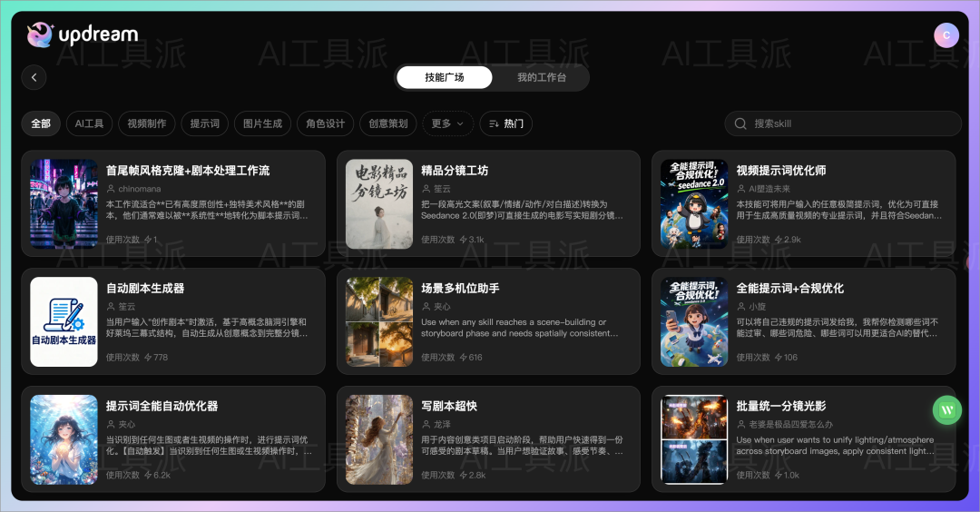This screenshot has width=980, height=512.
Task: Click author name chinomana
Action: (140, 189)
